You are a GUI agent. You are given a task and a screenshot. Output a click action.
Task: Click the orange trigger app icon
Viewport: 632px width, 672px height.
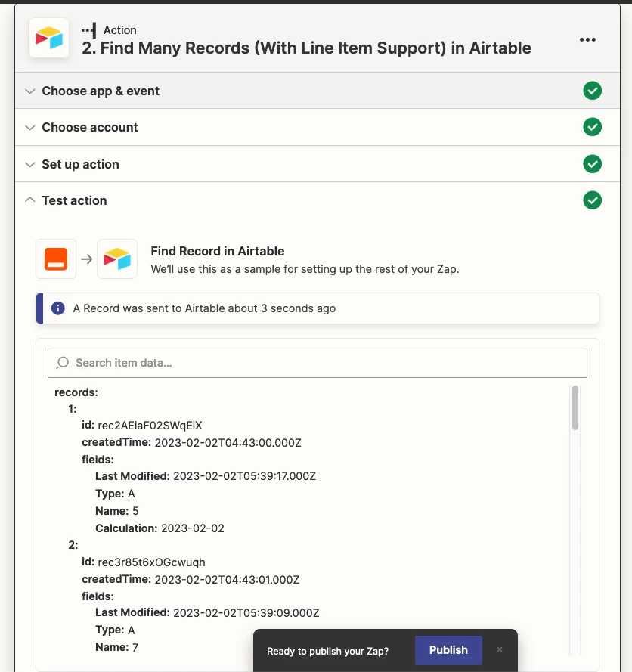tap(56, 259)
